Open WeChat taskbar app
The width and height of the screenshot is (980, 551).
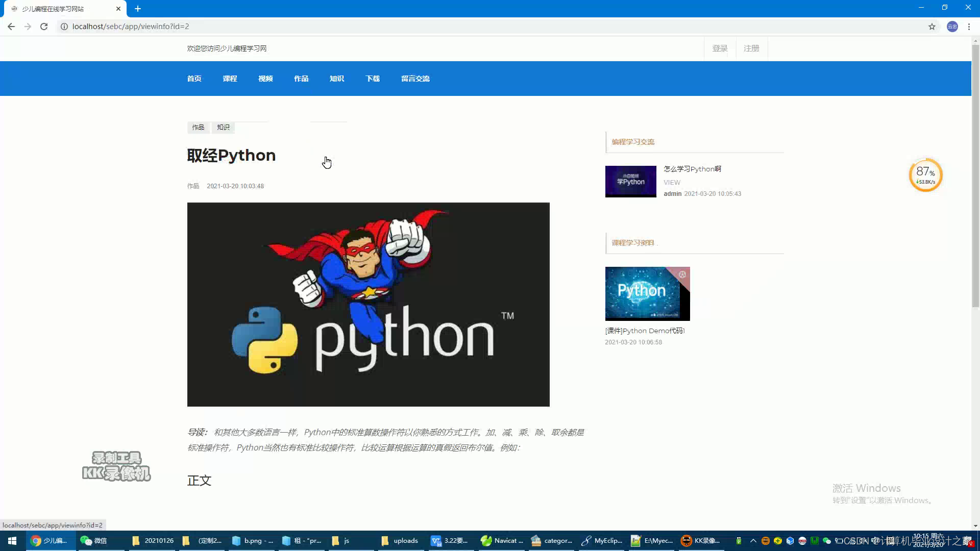94,541
